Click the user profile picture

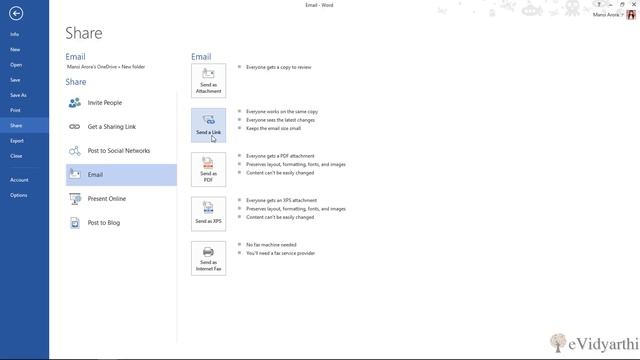(x=631, y=15)
